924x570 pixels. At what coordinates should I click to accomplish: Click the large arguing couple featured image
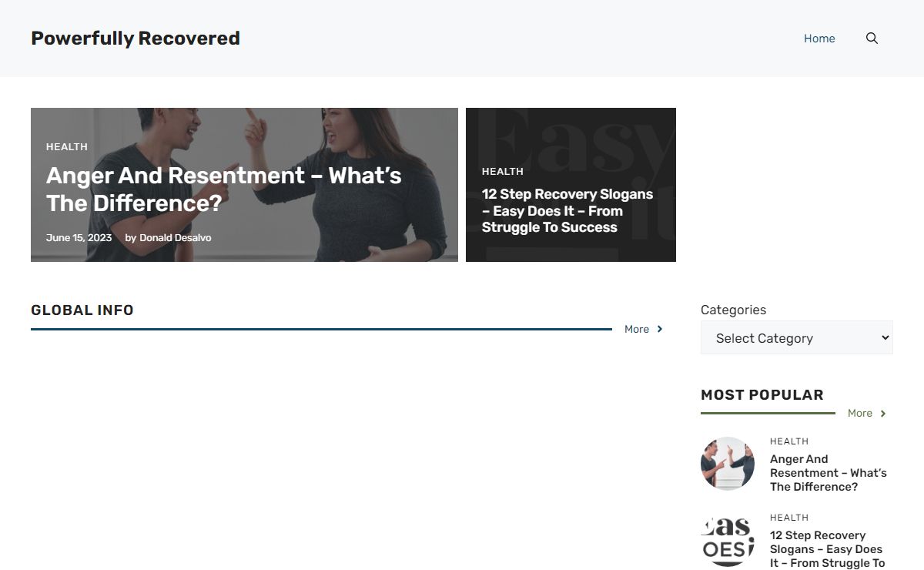(244, 185)
